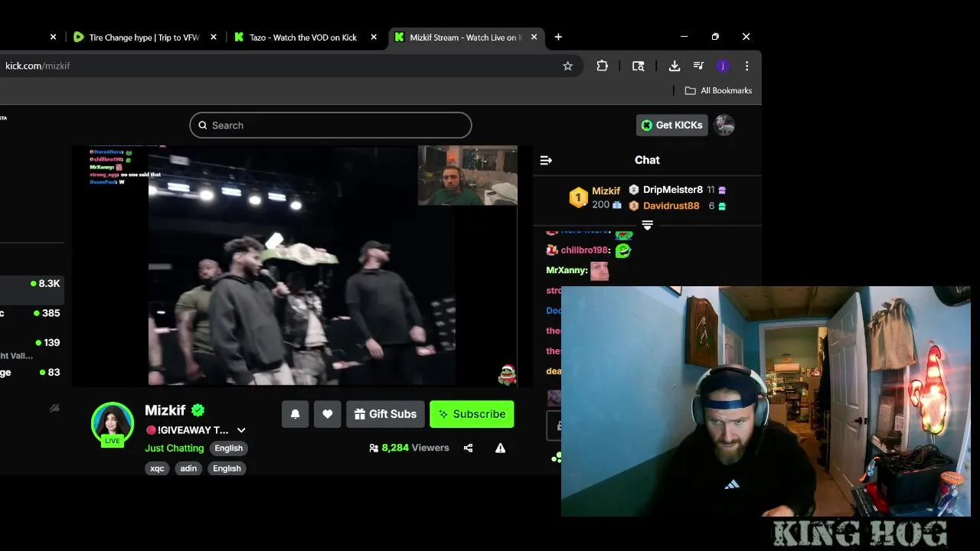This screenshot has width=980, height=551.
Task: Open the media control icon in toolbar
Action: 698,66
